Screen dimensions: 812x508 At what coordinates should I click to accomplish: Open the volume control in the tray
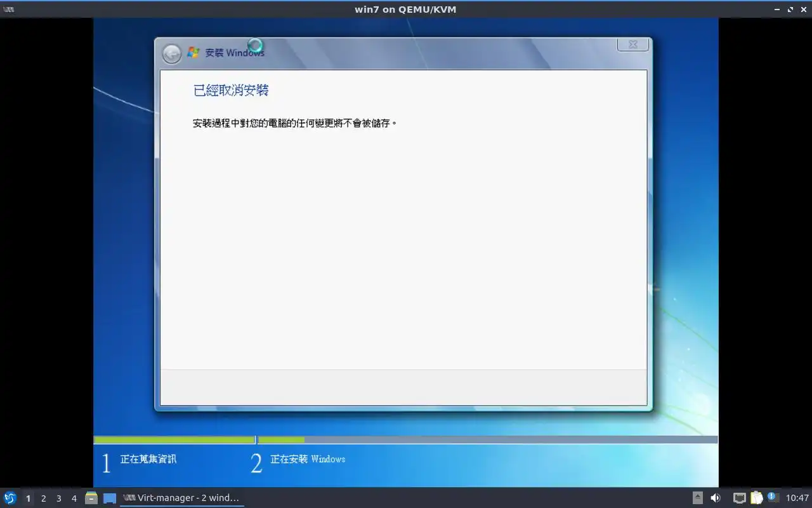click(x=716, y=498)
